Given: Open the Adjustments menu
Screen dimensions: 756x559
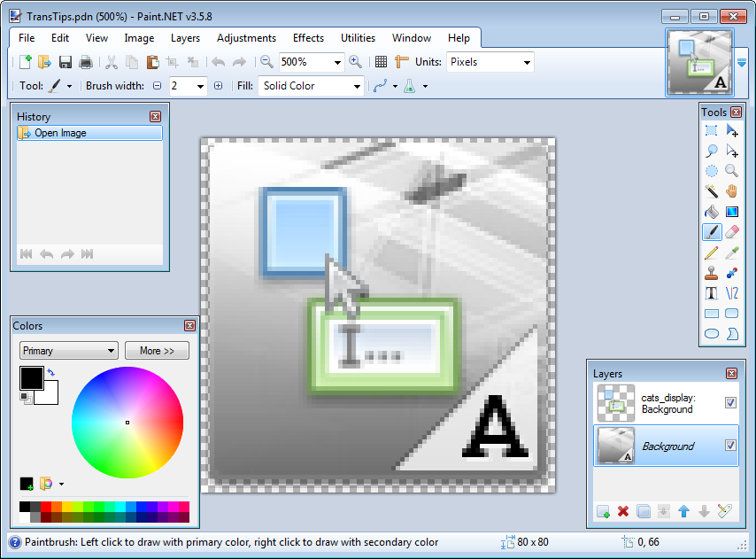Looking at the screenshot, I should click(x=246, y=38).
